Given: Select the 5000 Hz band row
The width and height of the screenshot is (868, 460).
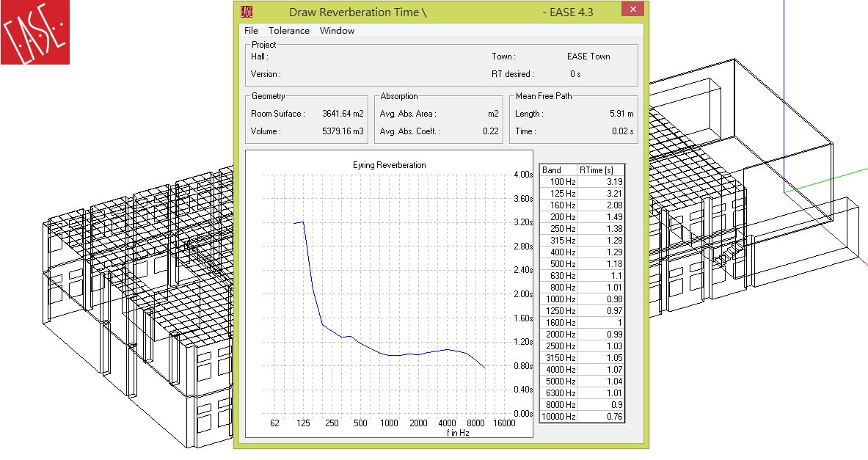Looking at the screenshot, I should coord(582,381).
